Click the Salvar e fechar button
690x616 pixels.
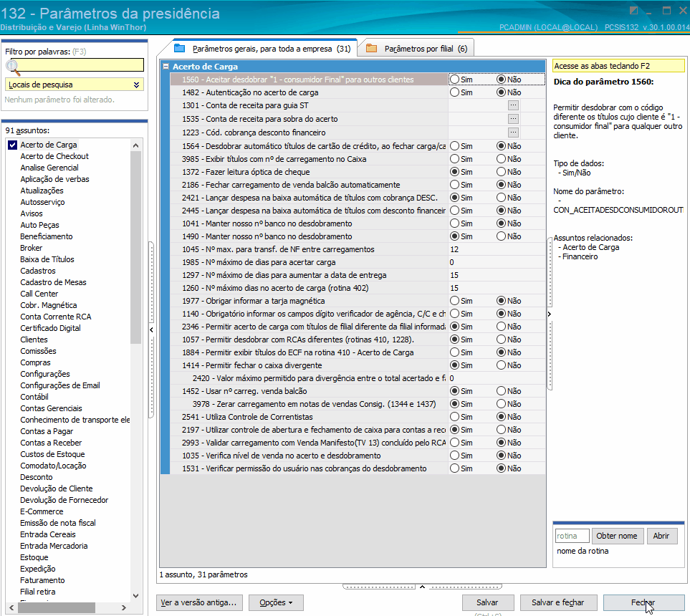(x=558, y=602)
